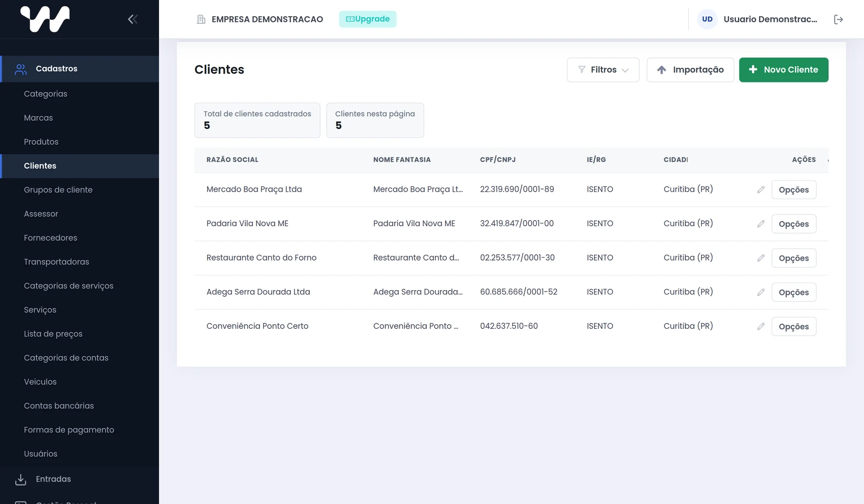Open Opções for Mercado Boa Praça Ltda
Viewport: 864px width, 504px height.
(x=794, y=189)
